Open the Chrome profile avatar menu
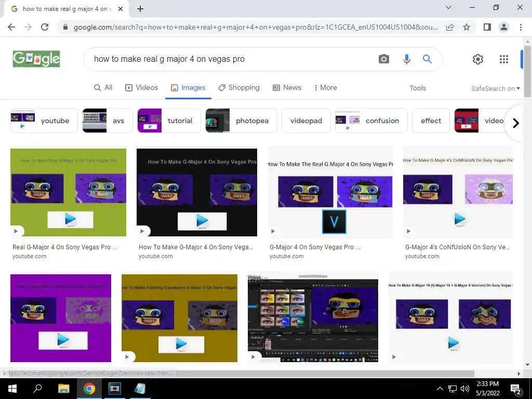Viewport: 532px width, 399px height. pos(504,27)
